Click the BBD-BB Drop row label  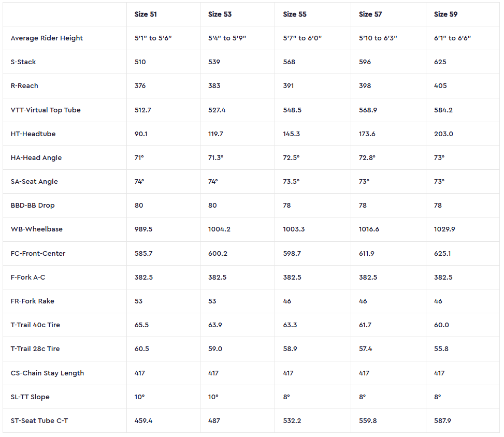[x=33, y=206]
